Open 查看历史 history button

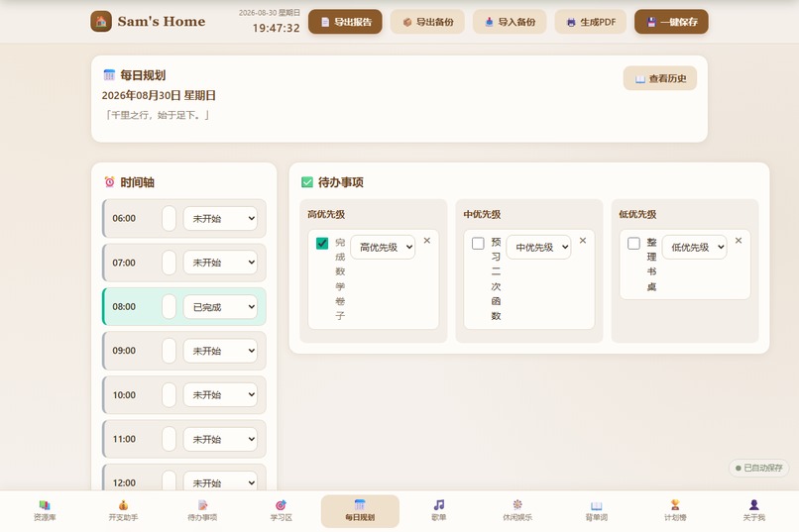pyautogui.click(x=660, y=78)
